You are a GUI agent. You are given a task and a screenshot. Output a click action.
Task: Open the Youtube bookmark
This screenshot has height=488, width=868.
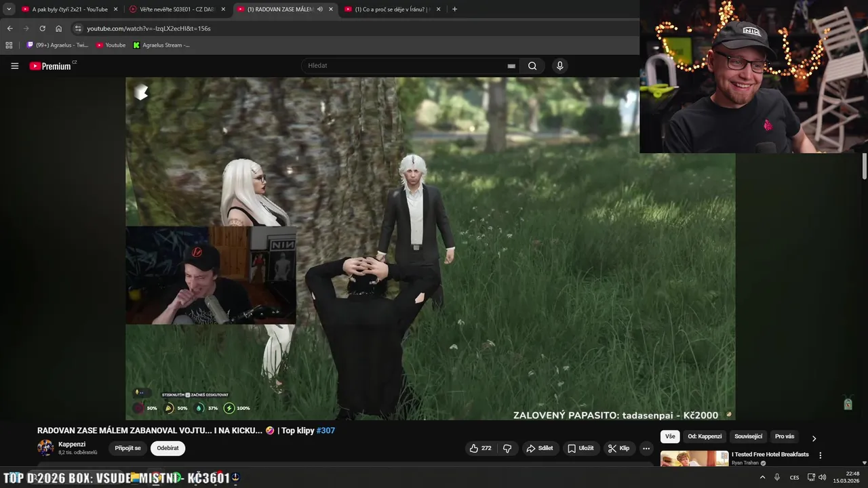111,45
